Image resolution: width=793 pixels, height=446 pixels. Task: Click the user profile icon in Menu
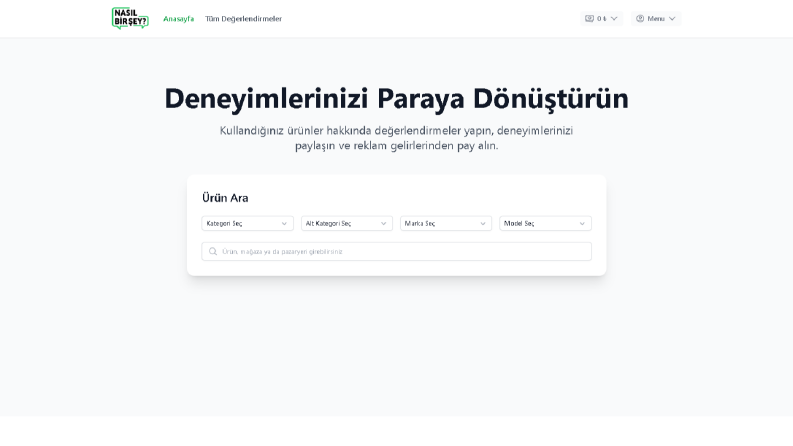click(640, 19)
